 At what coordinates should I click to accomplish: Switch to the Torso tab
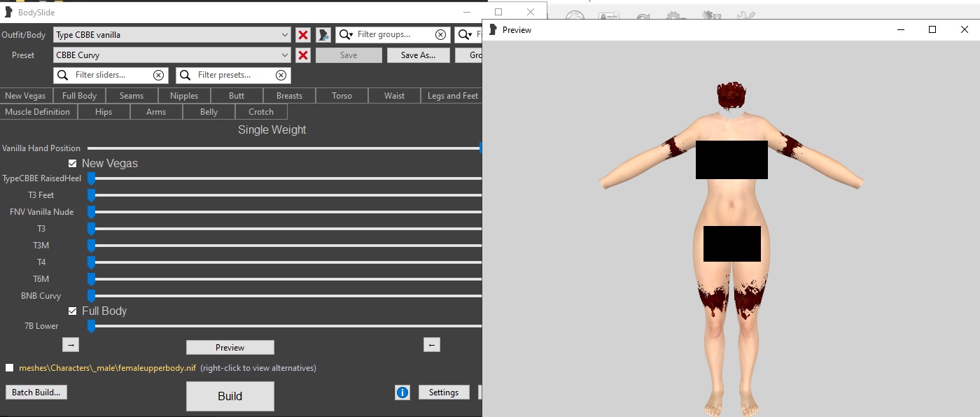[342, 96]
